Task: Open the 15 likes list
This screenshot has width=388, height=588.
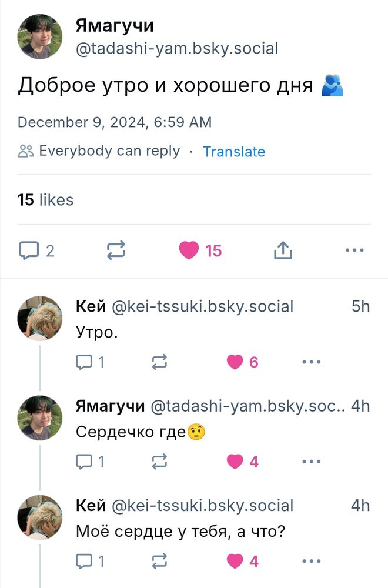Action: (46, 200)
